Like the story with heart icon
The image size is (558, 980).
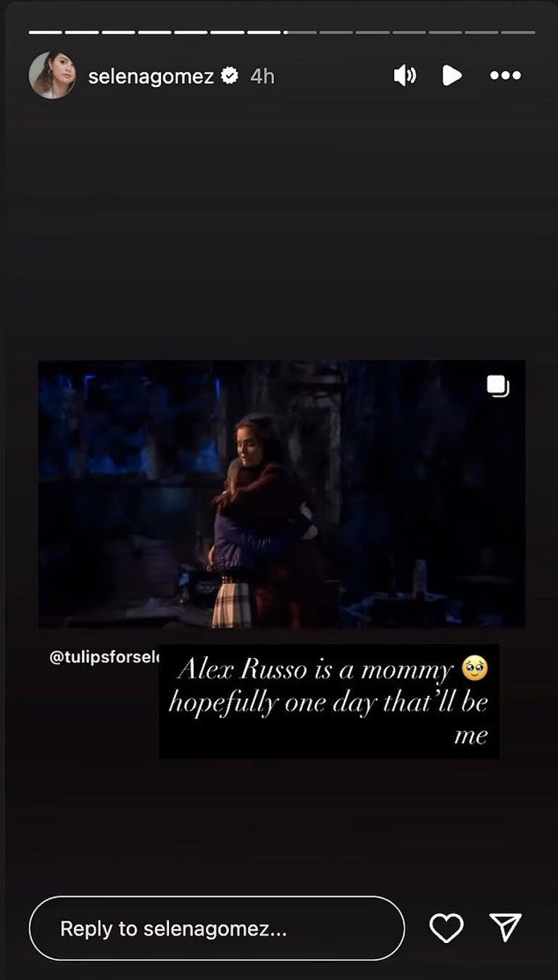click(446, 927)
